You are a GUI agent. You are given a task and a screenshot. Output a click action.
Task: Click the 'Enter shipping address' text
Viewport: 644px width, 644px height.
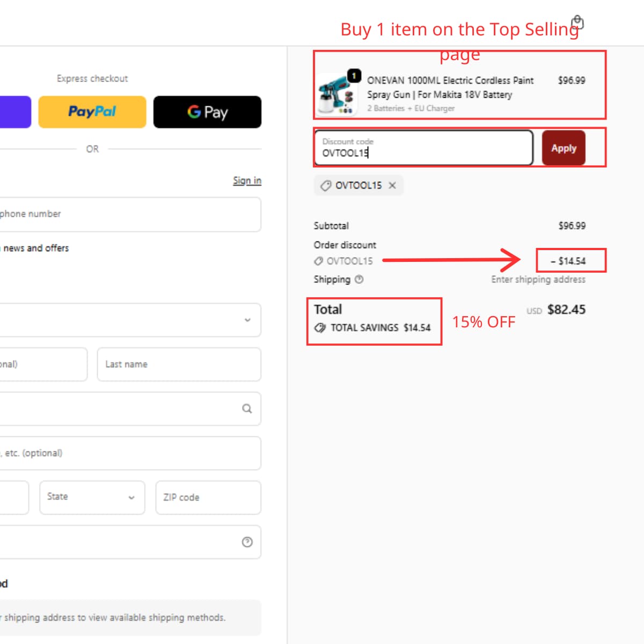(x=538, y=279)
